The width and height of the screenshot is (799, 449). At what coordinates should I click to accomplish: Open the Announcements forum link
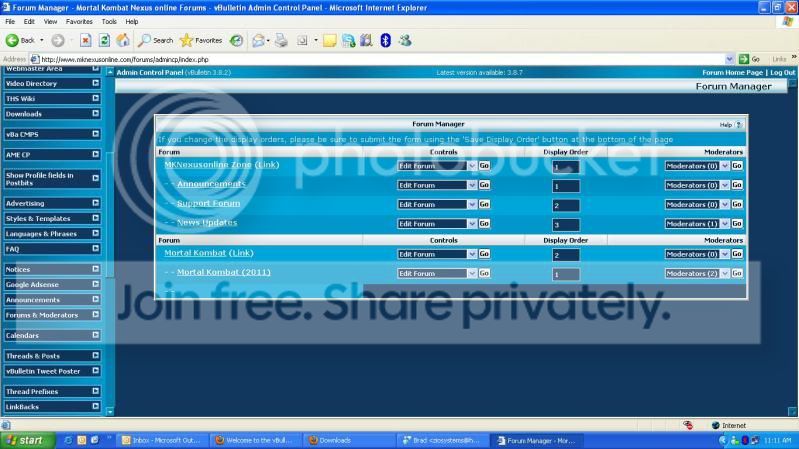(x=211, y=184)
